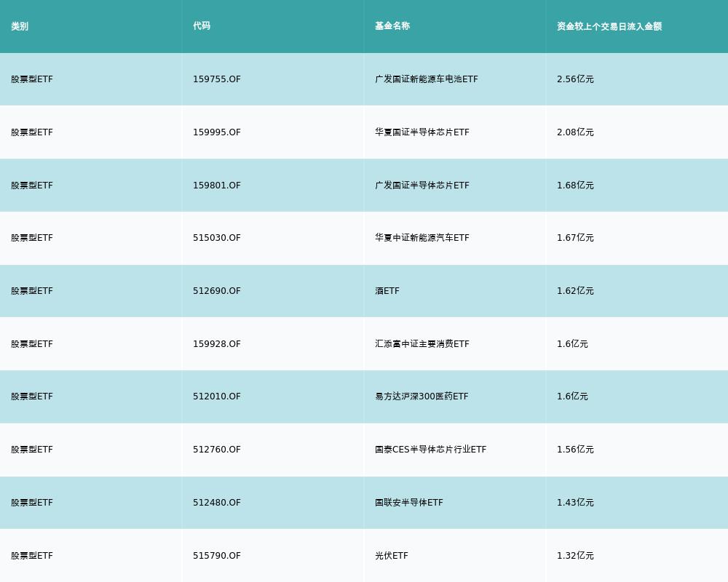This screenshot has width=728, height=582.
Task: Click the 2.56亿元 amount
Action: (x=575, y=79)
